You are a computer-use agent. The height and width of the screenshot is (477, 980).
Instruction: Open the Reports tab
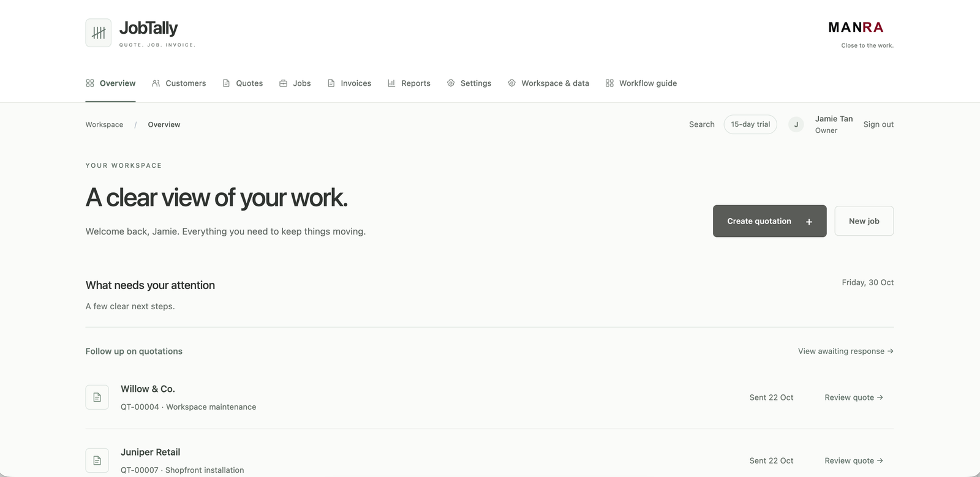(409, 83)
